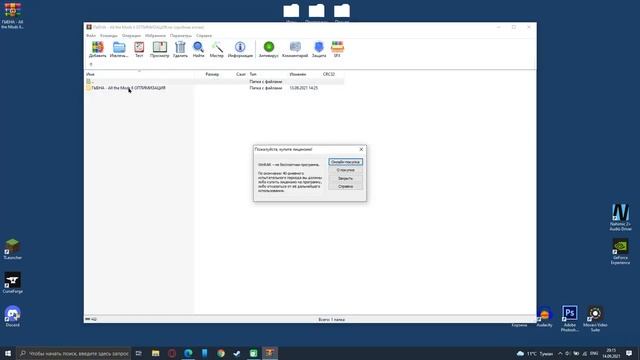
Task: Open TLauncher desktop shortcut
Action: [13, 249]
